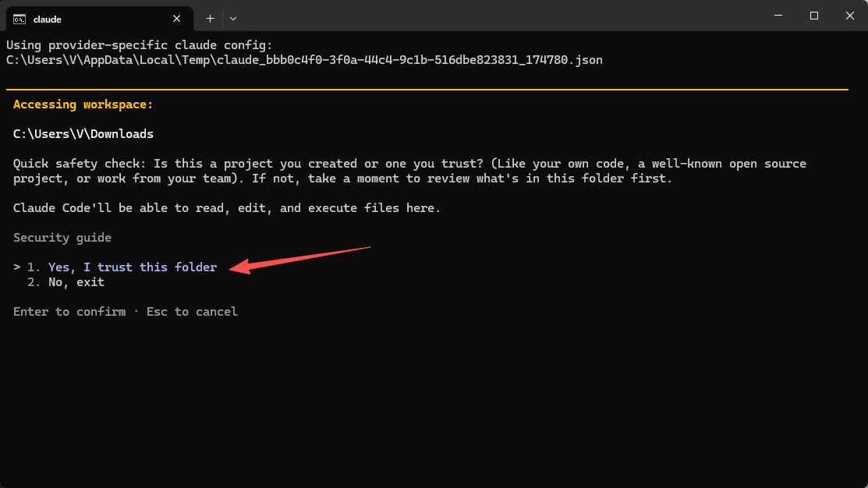Click "Esc to cancel" hint text
The width and height of the screenshot is (868, 488).
192,312
